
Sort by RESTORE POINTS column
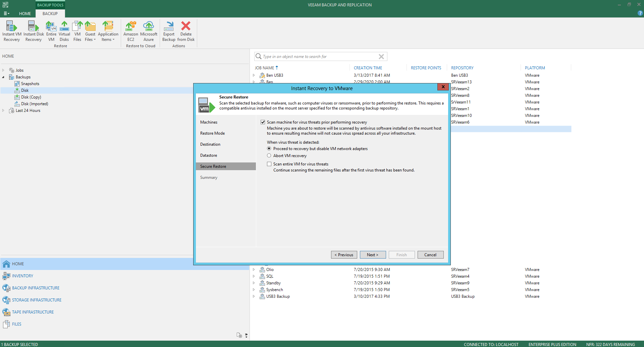click(x=426, y=68)
